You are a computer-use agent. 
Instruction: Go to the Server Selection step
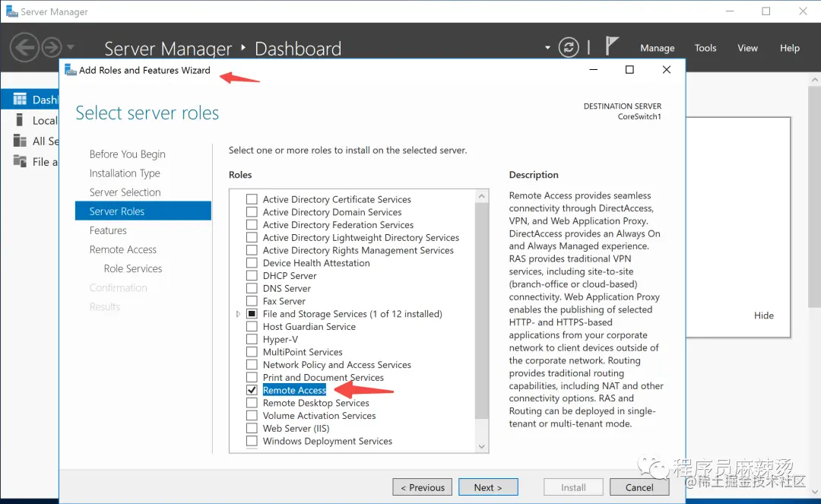tap(125, 192)
